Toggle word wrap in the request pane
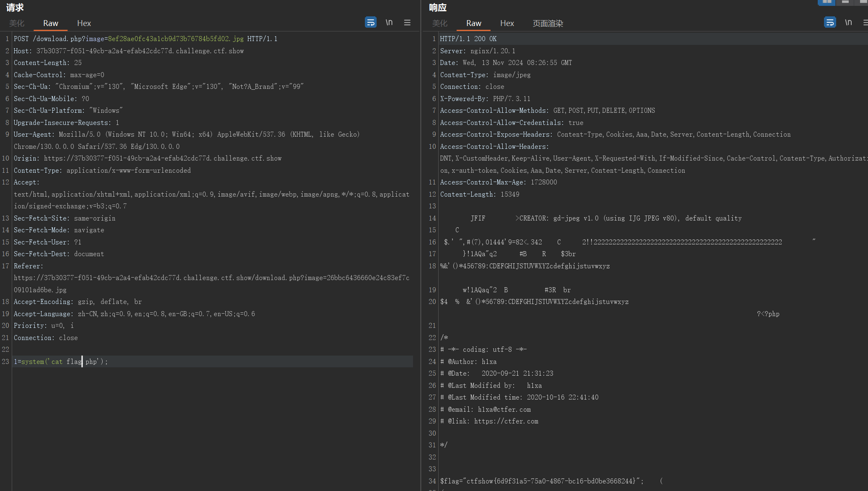The height and width of the screenshot is (491, 868). [x=371, y=23]
